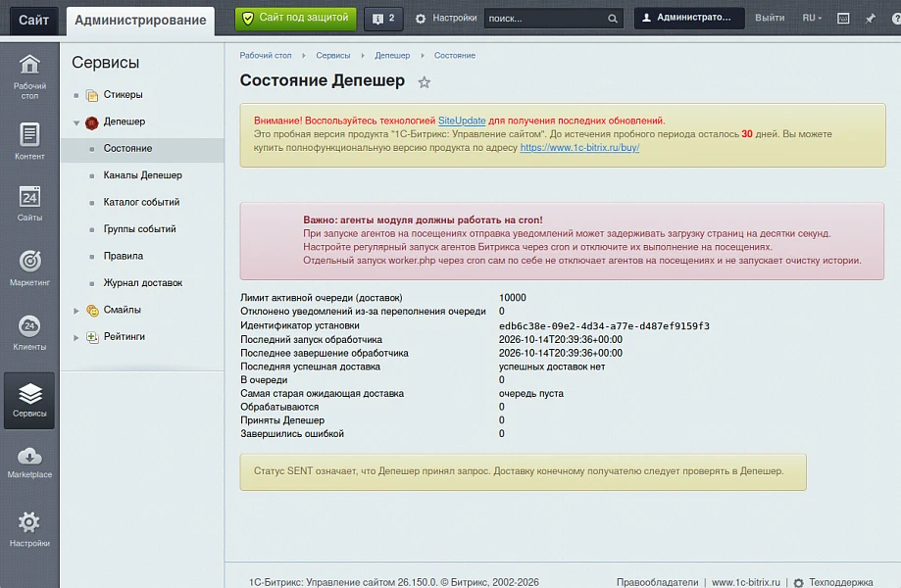The image size is (901, 588).
Task: Open the RU language dropdown
Action: [812, 18]
